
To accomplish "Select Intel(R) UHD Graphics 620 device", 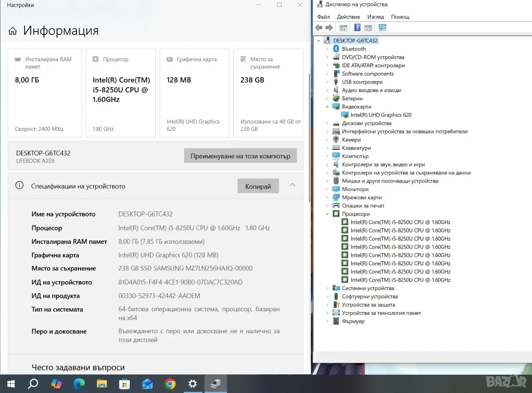I will (381, 115).
